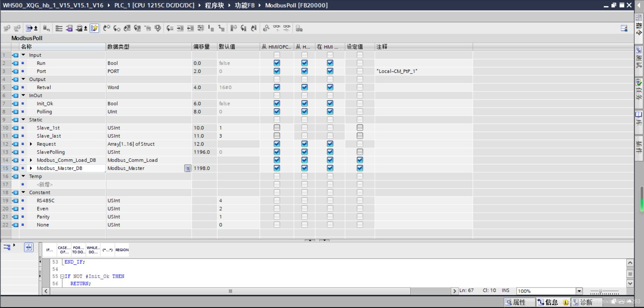Click the search blocks icon before glasses icons
Viewport: 644px width, 308px height.
click(x=266, y=28)
